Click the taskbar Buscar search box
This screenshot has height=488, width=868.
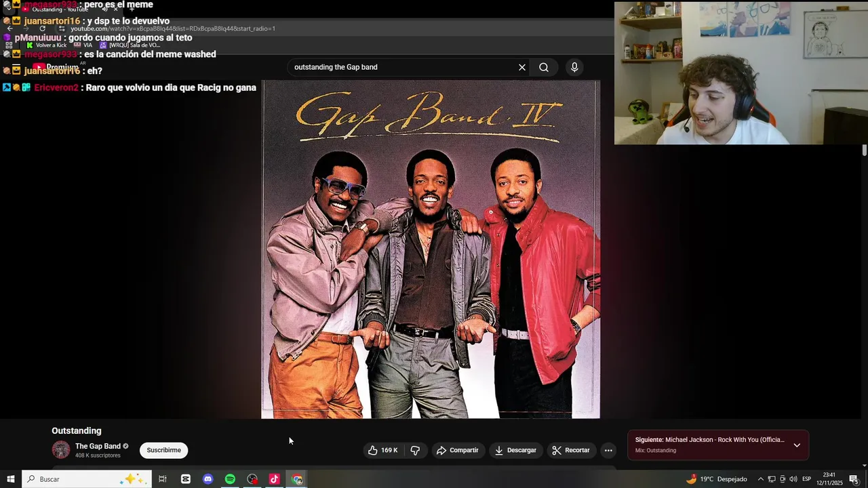point(86,479)
